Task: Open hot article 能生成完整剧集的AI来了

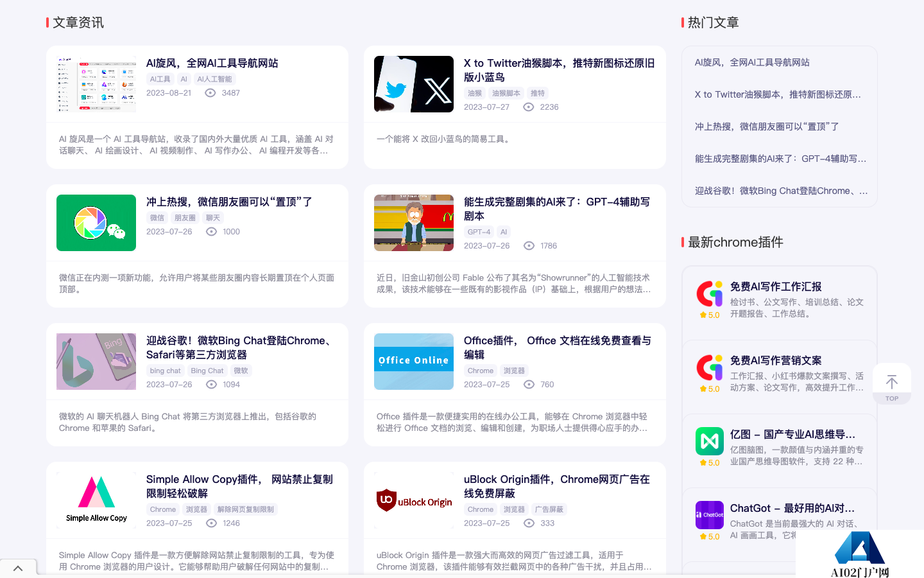Action: click(780, 159)
